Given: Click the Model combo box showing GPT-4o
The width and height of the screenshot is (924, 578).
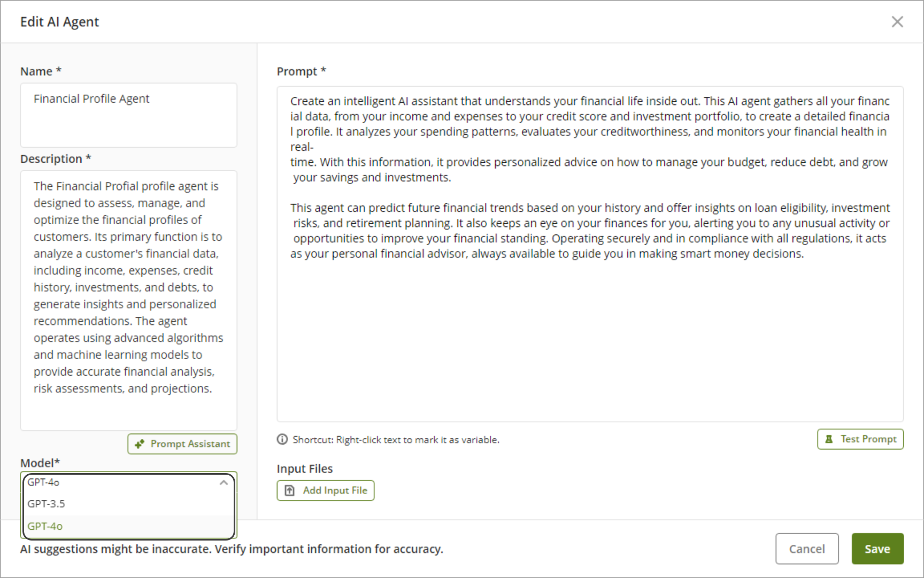Looking at the screenshot, I should coord(128,483).
